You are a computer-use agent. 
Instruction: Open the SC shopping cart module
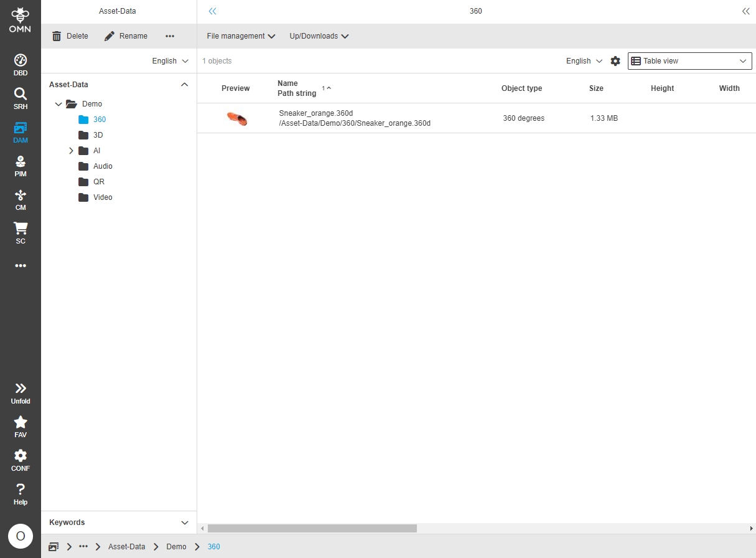pyautogui.click(x=21, y=233)
